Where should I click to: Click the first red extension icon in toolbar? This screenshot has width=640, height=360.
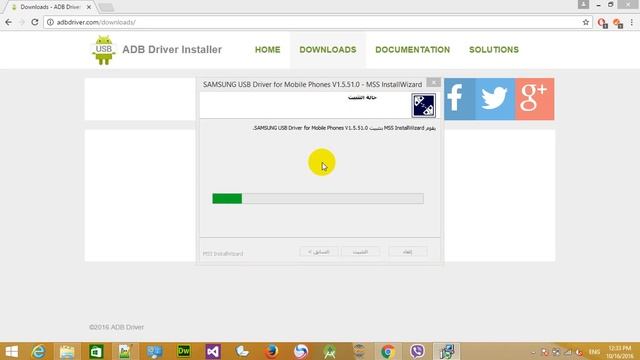(x=602, y=23)
